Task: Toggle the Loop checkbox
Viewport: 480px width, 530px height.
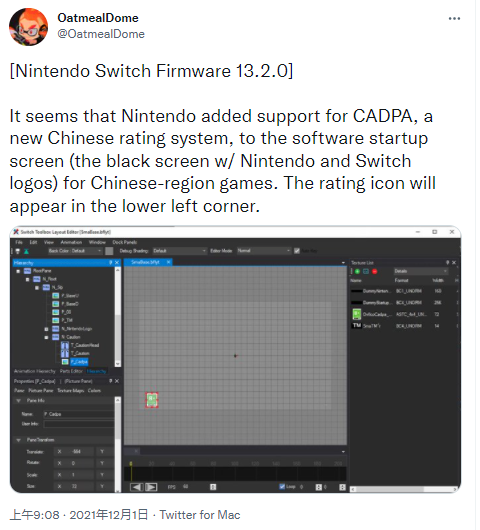Action: point(282,487)
